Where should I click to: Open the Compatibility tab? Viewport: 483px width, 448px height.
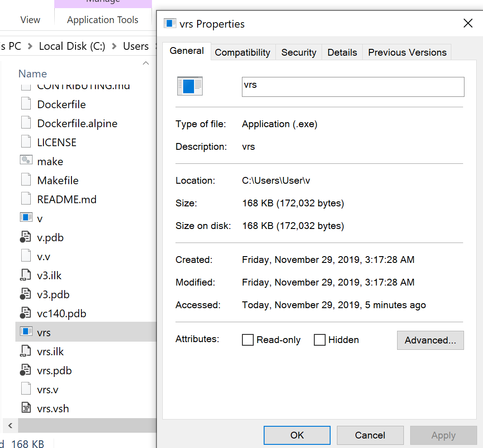pyautogui.click(x=242, y=52)
